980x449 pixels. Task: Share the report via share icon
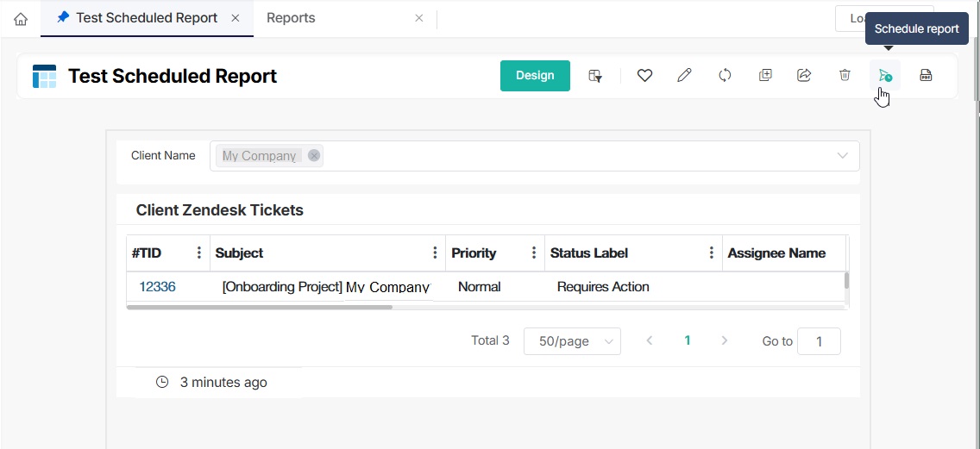[x=804, y=76]
